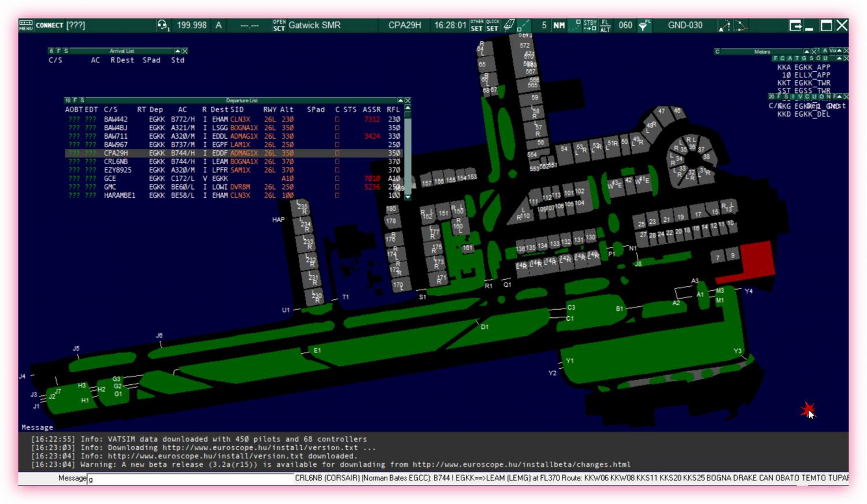This screenshot has height=504, width=867.
Task: Select the CPA29H departure row
Action: click(x=116, y=153)
